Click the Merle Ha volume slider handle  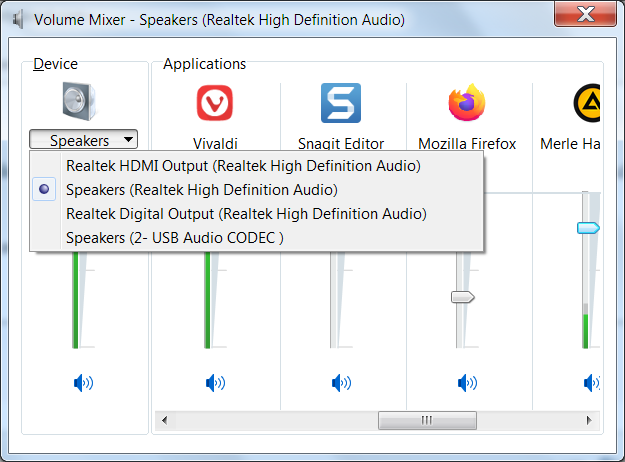pyautogui.click(x=588, y=228)
